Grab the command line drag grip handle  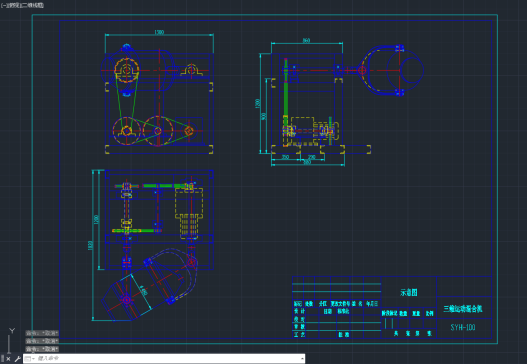pos(3,359)
